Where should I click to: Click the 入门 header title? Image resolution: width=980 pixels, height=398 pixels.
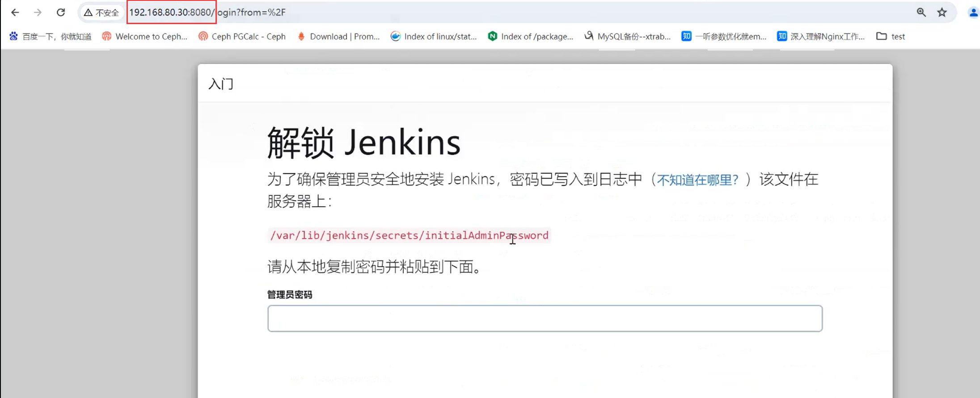221,84
